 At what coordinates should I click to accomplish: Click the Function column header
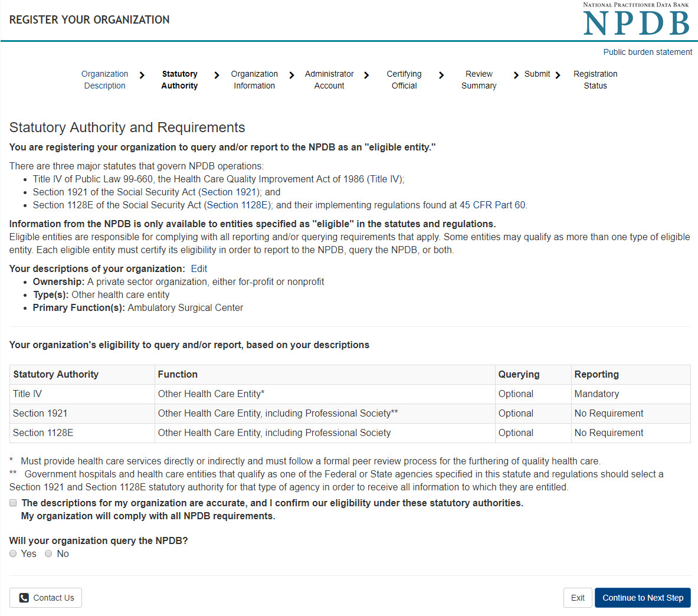point(325,374)
